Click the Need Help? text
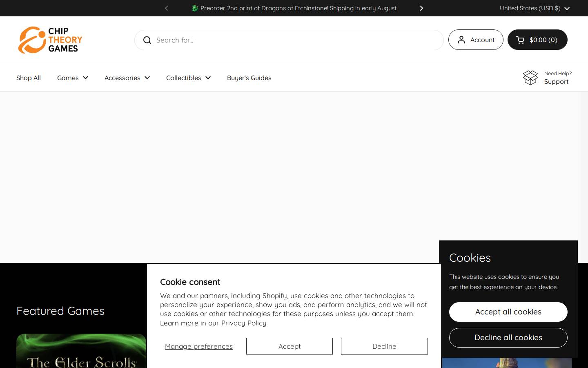The width and height of the screenshot is (588, 368). pyautogui.click(x=558, y=74)
